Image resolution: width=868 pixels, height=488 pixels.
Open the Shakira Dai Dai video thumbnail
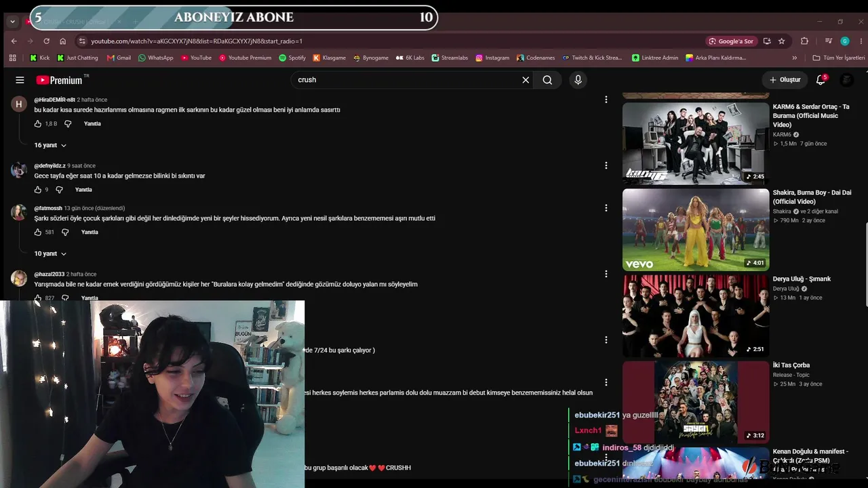coord(696,230)
